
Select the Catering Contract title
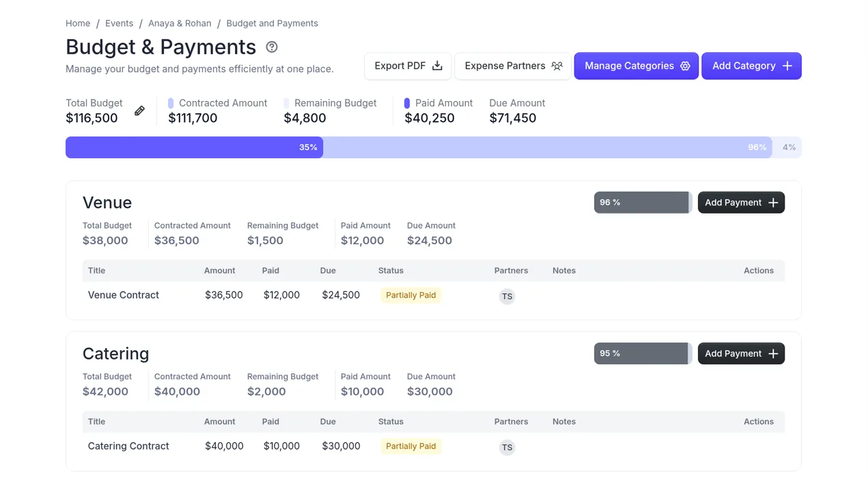pyautogui.click(x=128, y=446)
